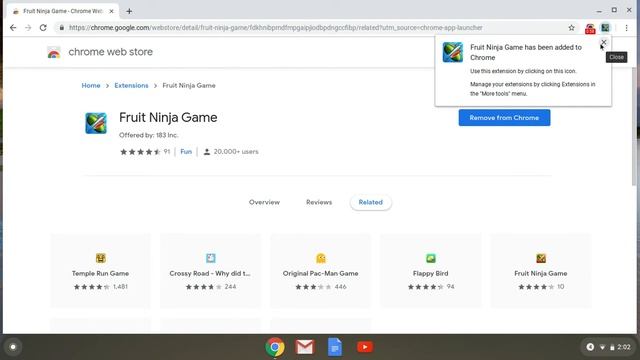640x360 pixels.
Task: Click the users count person icon
Action: [207, 152]
